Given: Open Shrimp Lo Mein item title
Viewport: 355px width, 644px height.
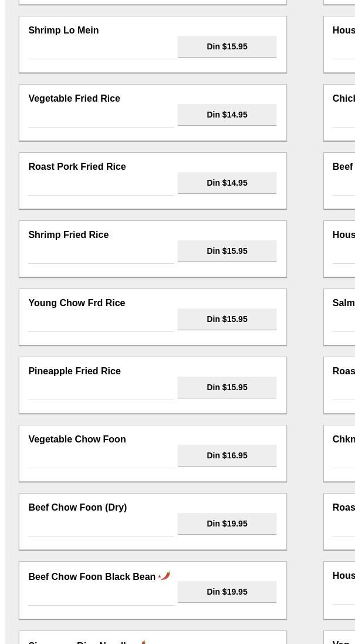Looking at the screenshot, I should [x=63, y=31].
